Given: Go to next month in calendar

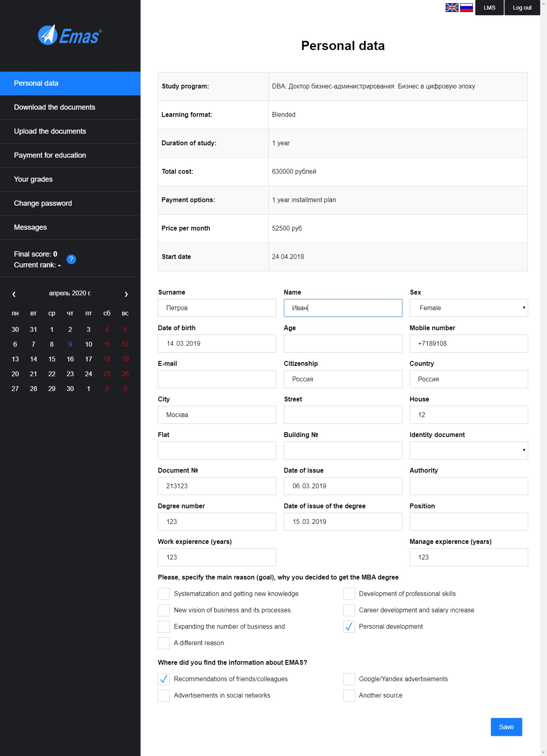Looking at the screenshot, I should (x=126, y=294).
